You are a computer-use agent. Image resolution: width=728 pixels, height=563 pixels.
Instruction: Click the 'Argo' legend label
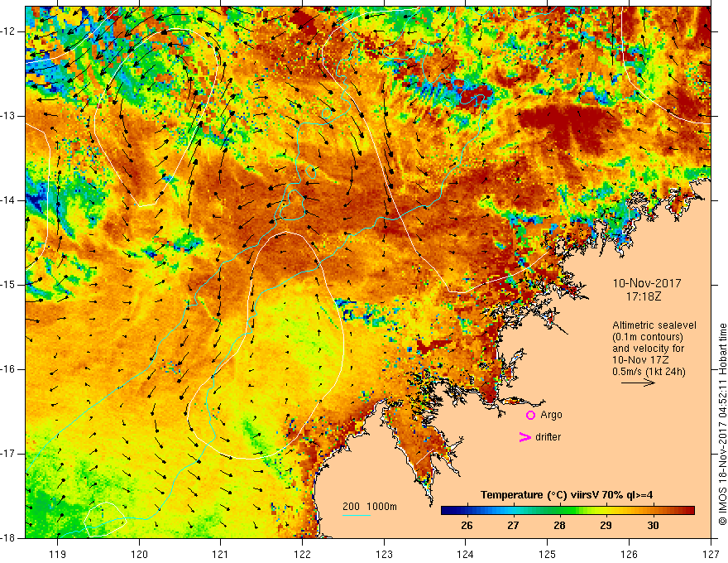[551, 415]
